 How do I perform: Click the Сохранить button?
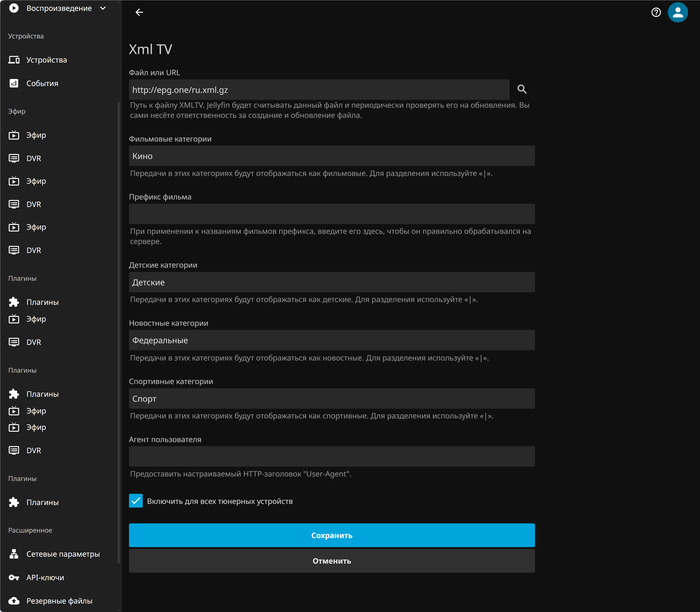pos(331,535)
